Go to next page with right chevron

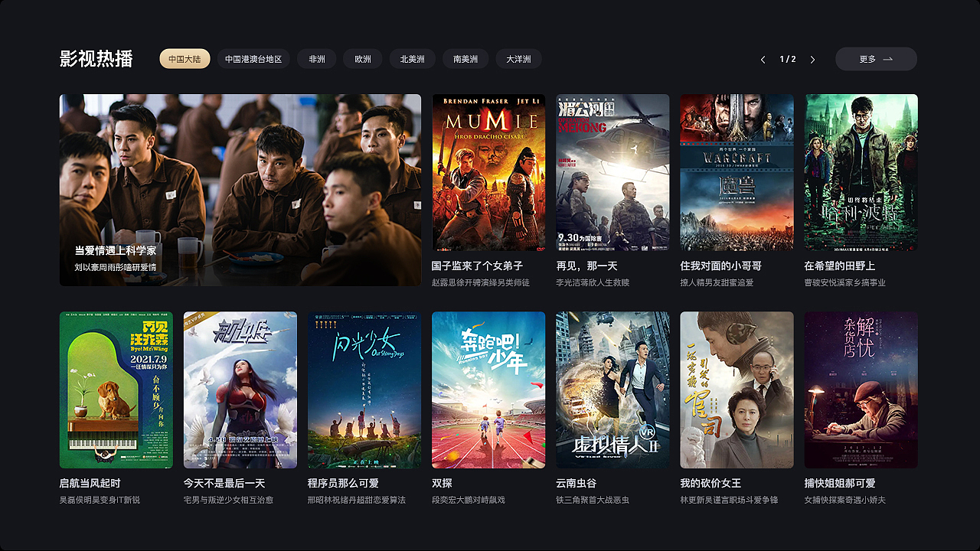(x=812, y=60)
